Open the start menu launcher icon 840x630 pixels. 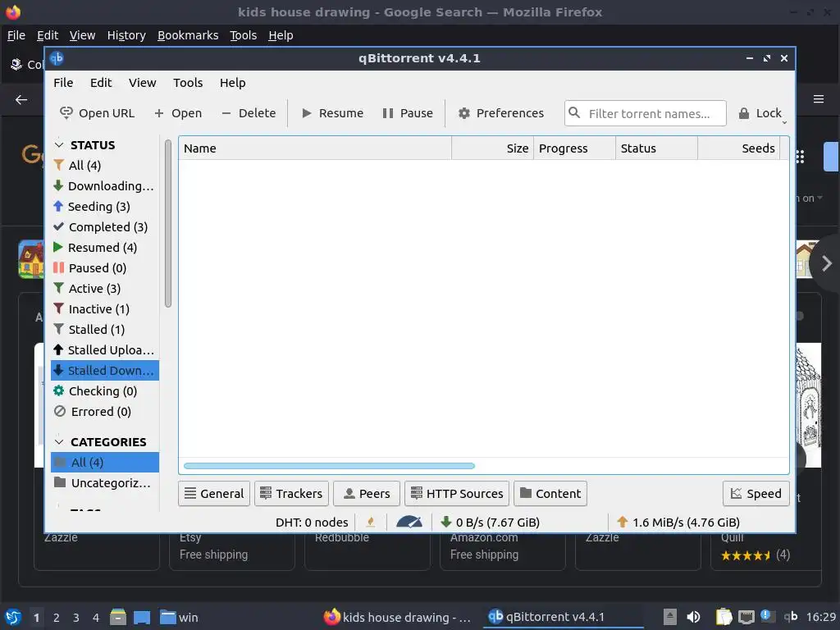point(13,617)
